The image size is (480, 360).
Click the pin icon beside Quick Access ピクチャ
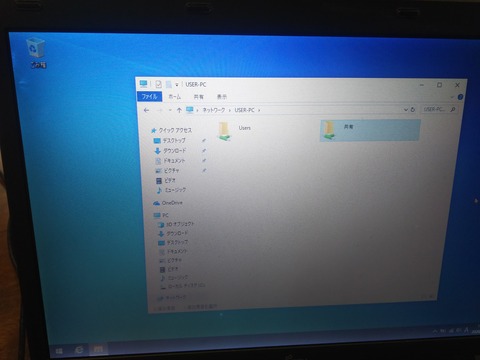tap(204, 170)
